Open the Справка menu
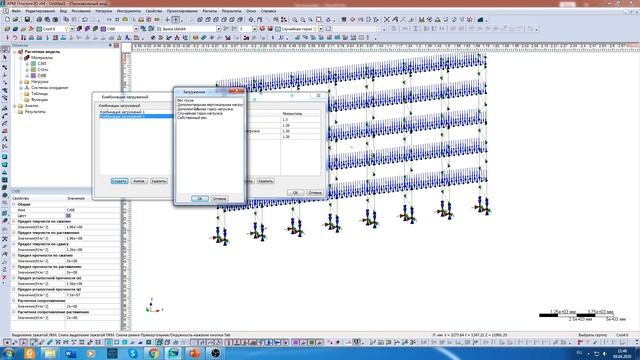The height and width of the screenshot is (360, 640). click(268, 11)
